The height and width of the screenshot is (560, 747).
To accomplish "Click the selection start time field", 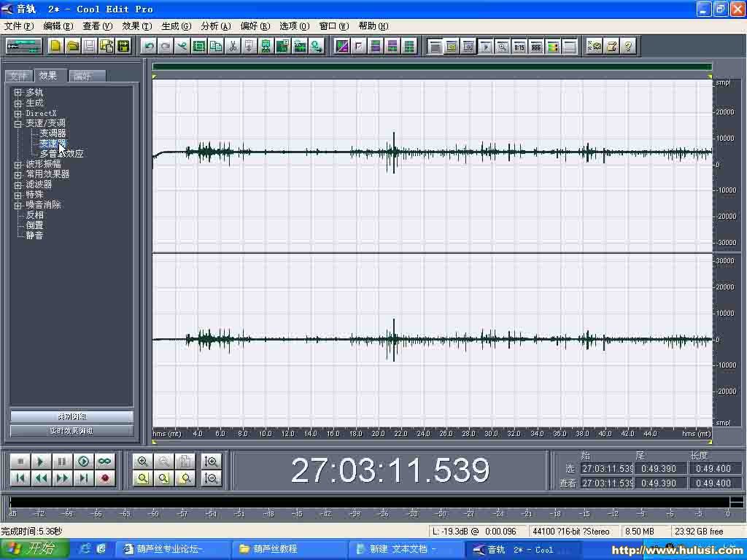I will tap(607, 469).
